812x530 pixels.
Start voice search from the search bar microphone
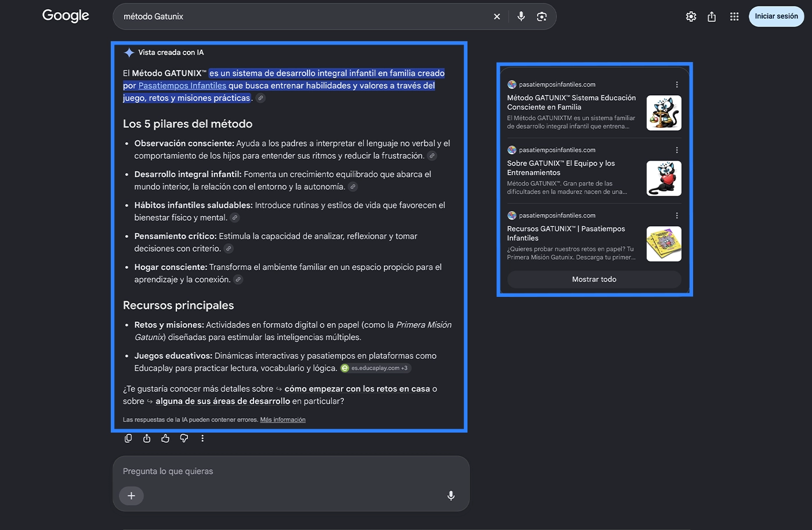521,17
